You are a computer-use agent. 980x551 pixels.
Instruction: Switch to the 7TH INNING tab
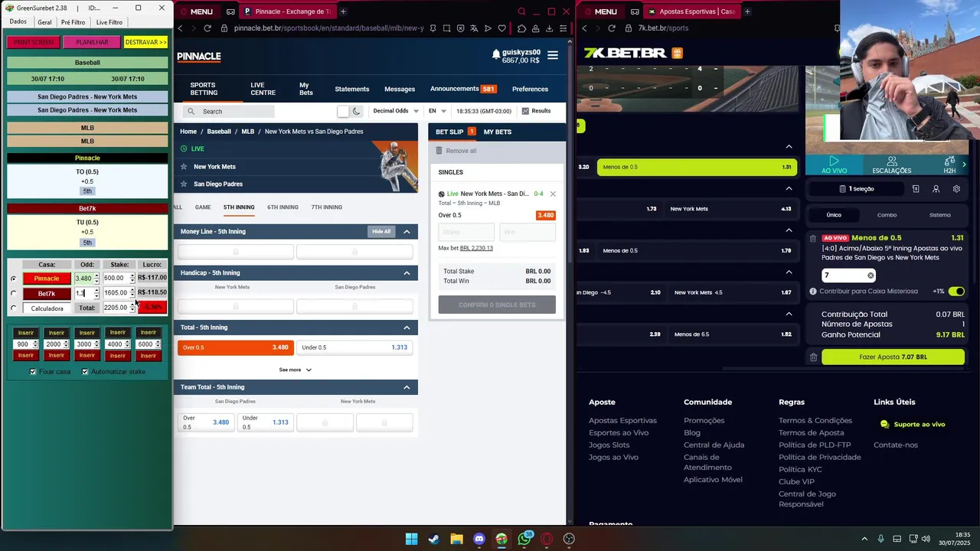point(327,207)
